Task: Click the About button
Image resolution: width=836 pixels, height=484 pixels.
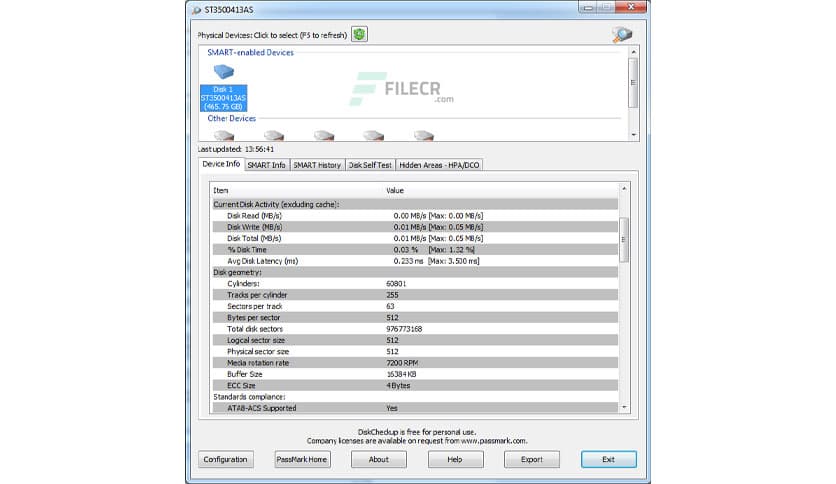Action: [379, 459]
